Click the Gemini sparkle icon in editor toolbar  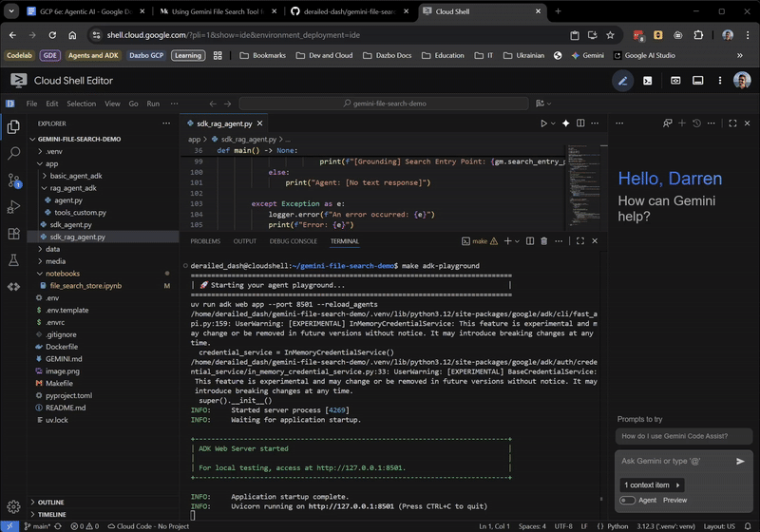pyautogui.click(x=565, y=123)
